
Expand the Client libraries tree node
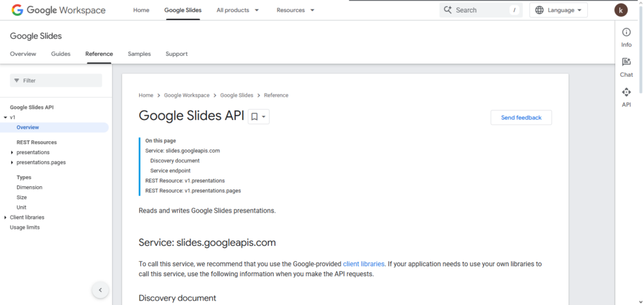(x=5, y=218)
